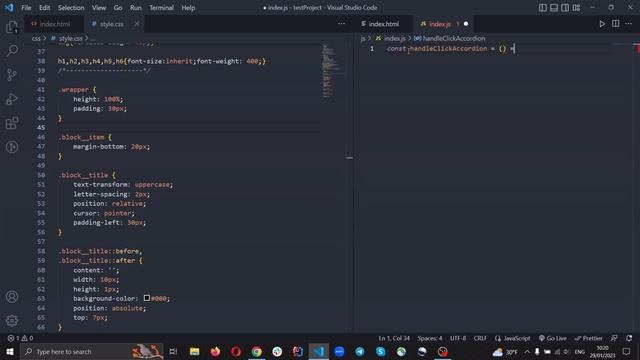Open the Run and Debug view
640x360 pixels.
coord(12,99)
